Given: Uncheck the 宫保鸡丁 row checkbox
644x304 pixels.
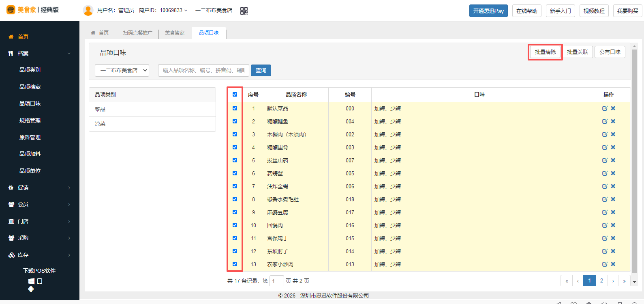Looking at the screenshot, I should pos(235,238).
